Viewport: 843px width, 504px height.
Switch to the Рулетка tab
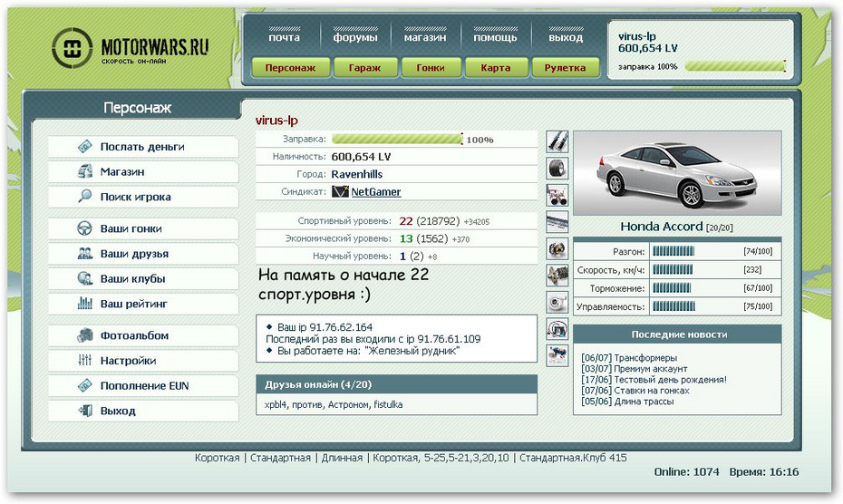pyautogui.click(x=565, y=68)
